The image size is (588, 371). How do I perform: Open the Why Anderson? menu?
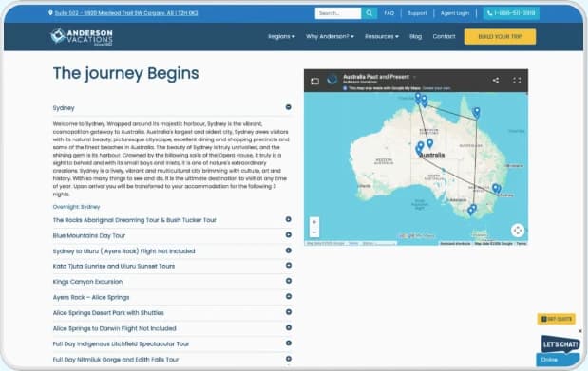pos(330,36)
